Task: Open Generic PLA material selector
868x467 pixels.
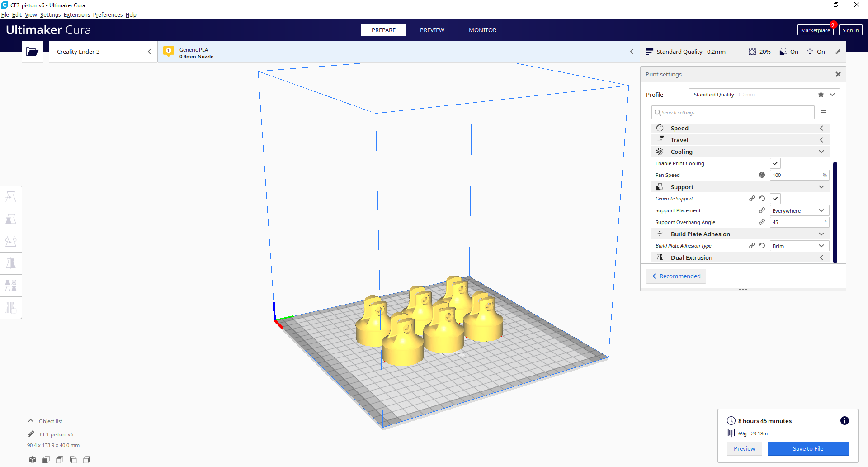Action: pyautogui.click(x=398, y=52)
